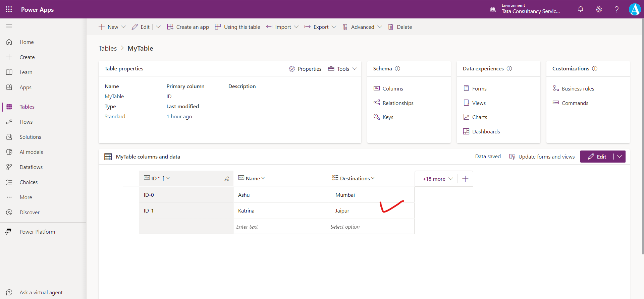Click the info icon next to Schema
This screenshot has width=644, height=299.
[x=397, y=69]
